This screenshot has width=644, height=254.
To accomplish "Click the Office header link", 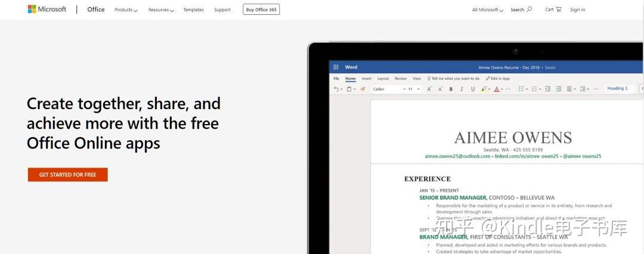I will (95, 10).
